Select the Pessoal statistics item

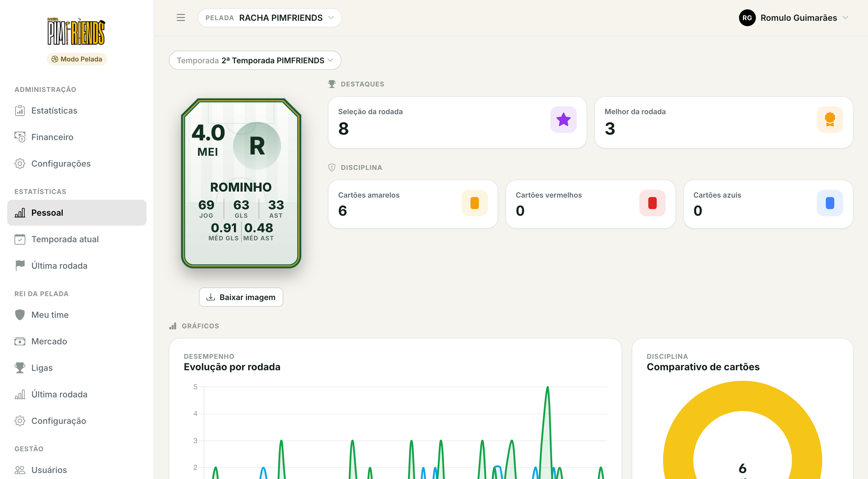(77, 213)
